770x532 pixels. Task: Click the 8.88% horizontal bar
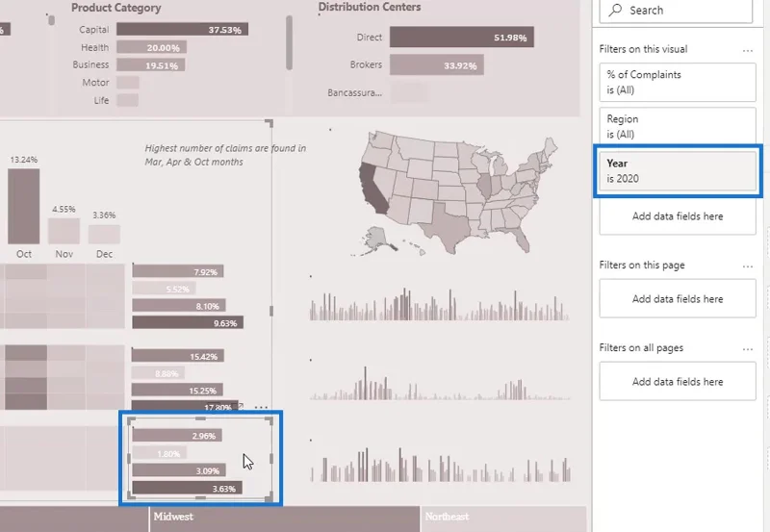pos(158,373)
